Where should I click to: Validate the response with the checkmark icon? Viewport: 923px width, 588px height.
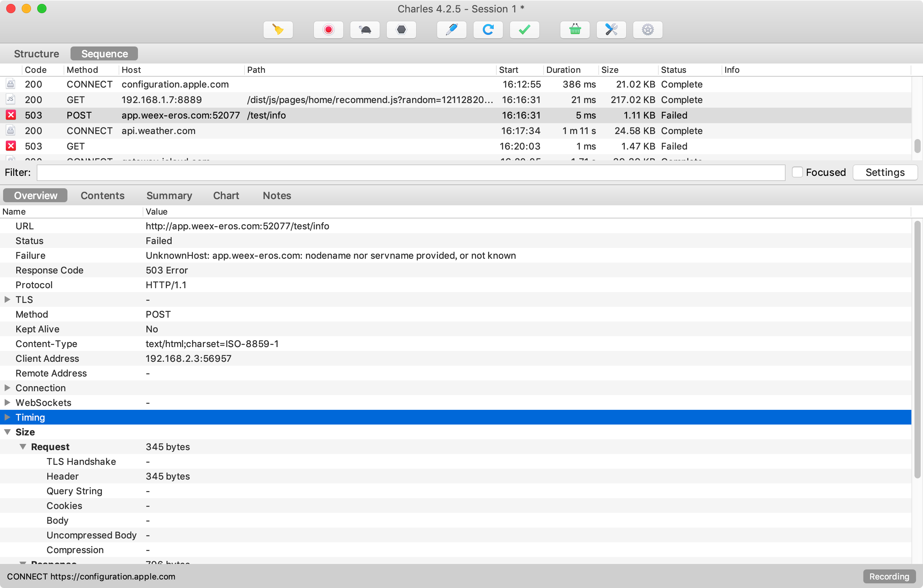pos(524,30)
